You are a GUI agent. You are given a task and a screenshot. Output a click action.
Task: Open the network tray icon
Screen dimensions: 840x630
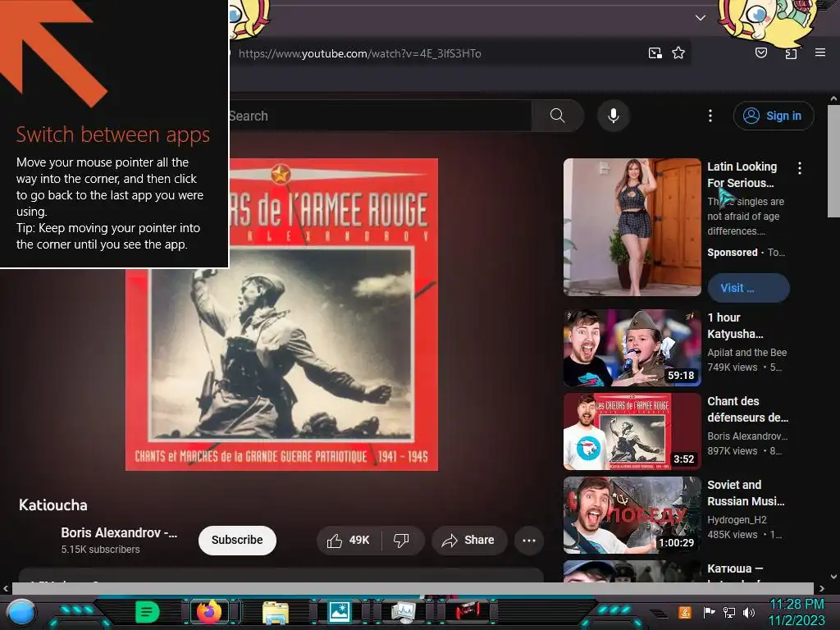point(729,612)
